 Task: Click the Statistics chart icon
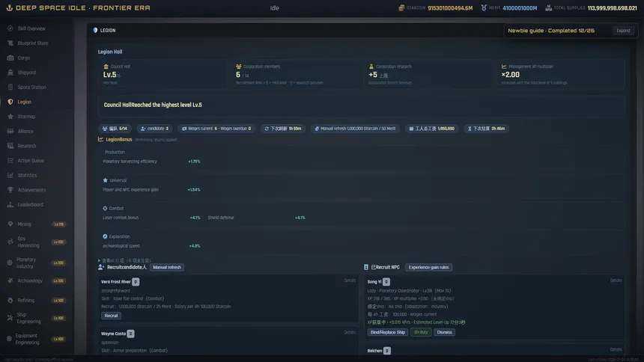click(10, 175)
